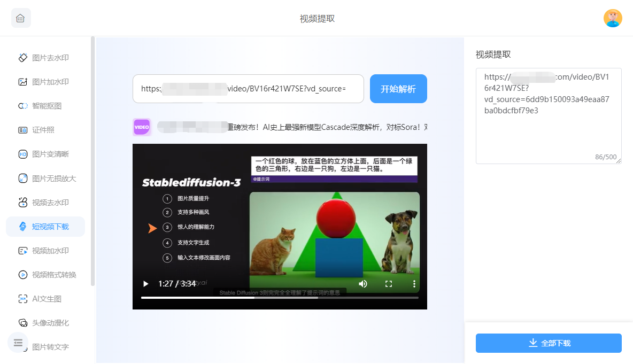Click the 视频提取 panel heading
This screenshot has width=633, height=364.
(x=493, y=55)
